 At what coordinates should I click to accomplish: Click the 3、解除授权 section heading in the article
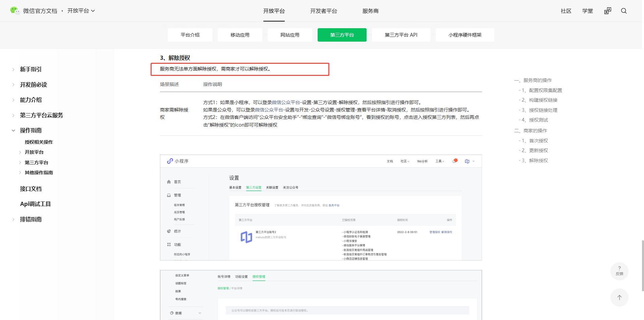tap(175, 58)
